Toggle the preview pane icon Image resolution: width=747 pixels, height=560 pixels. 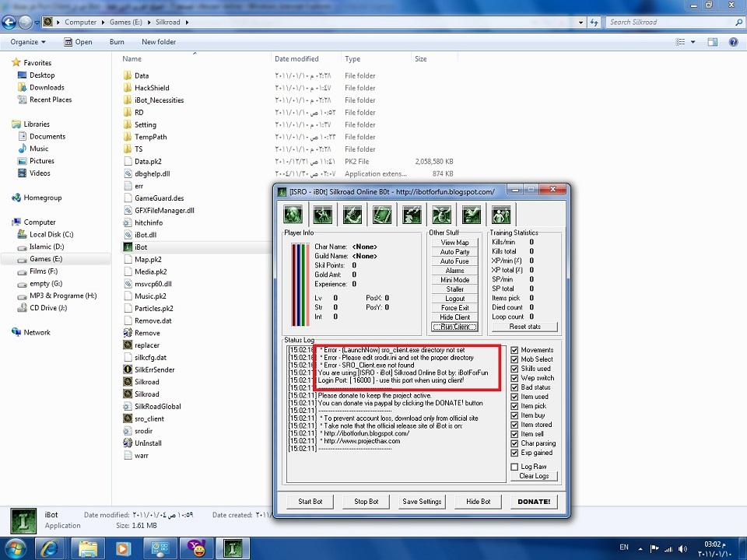point(712,42)
